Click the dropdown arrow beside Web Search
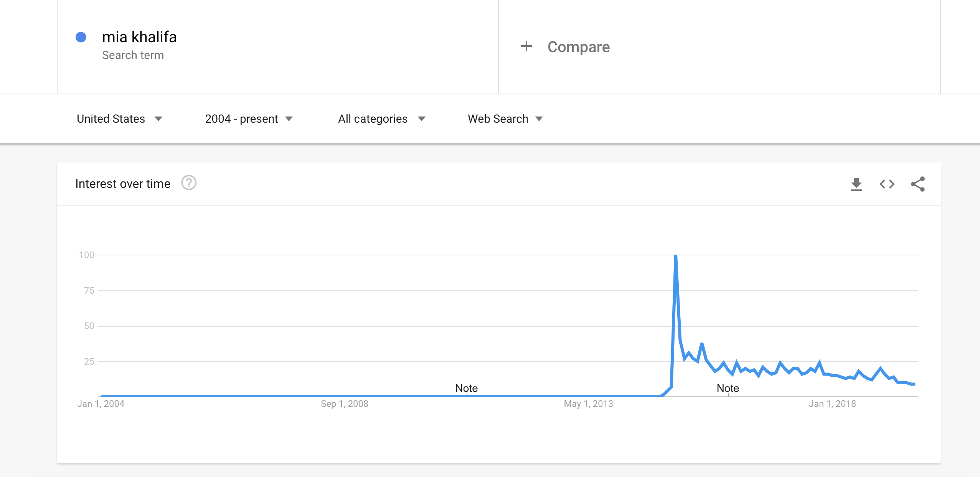This screenshot has height=477, width=980. point(539,119)
